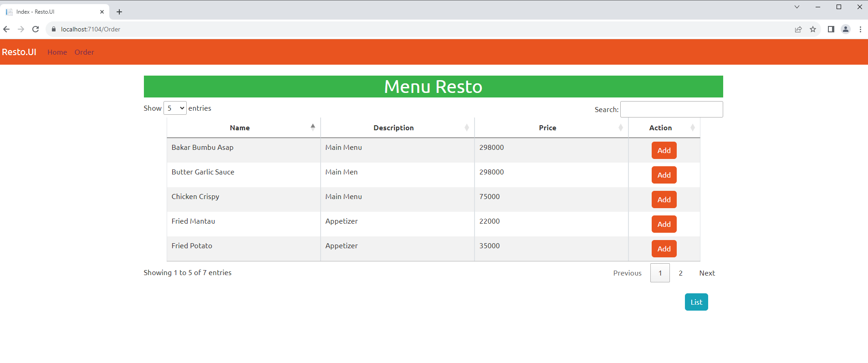Open the Order nav link
This screenshot has width=868, height=363.
point(84,52)
